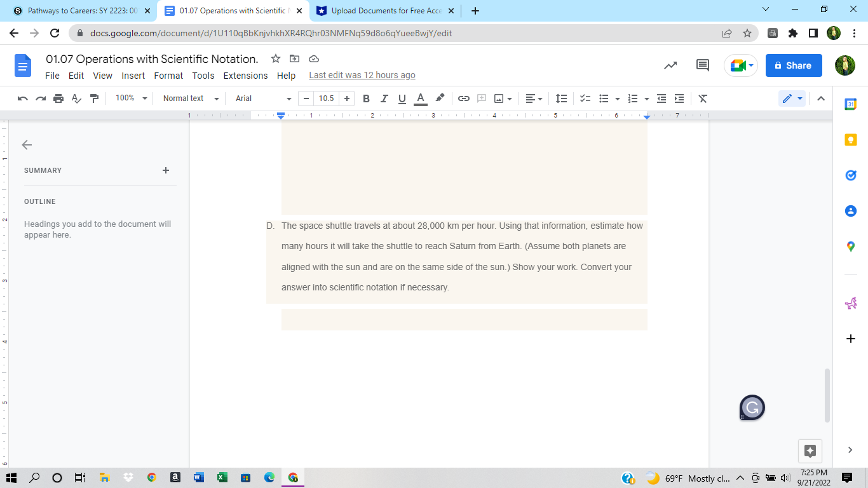The width and height of the screenshot is (868, 488).
Task: Increase the paragraph indent
Action: click(x=679, y=98)
